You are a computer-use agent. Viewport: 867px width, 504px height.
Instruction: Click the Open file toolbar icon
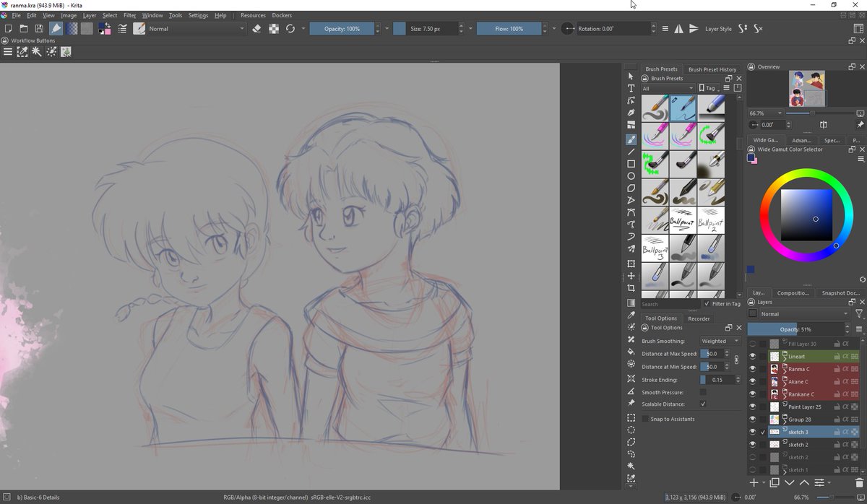coord(24,29)
